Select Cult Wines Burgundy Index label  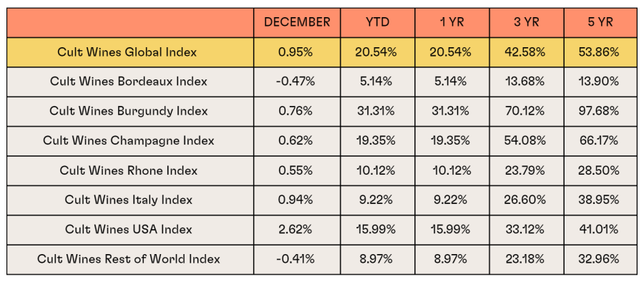click(129, 112)
